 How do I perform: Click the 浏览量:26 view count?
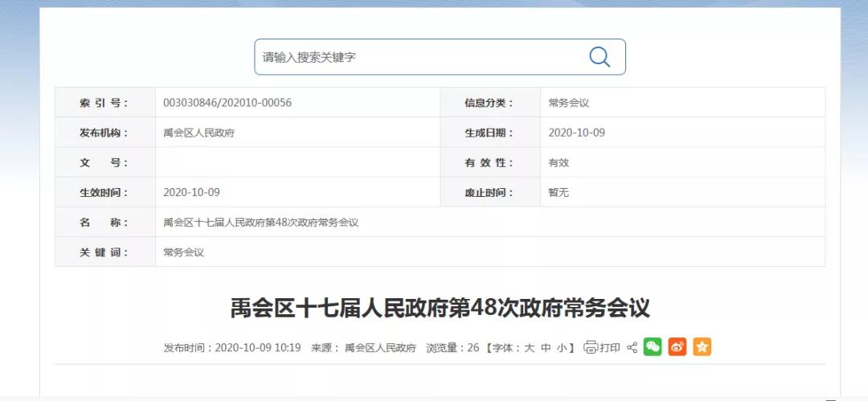click(452, 348)
